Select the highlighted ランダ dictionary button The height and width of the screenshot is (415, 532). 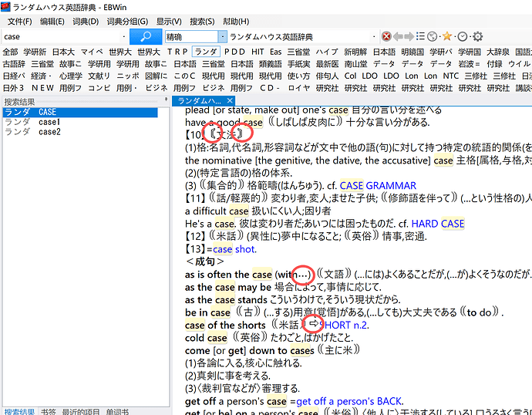point(206,52)
